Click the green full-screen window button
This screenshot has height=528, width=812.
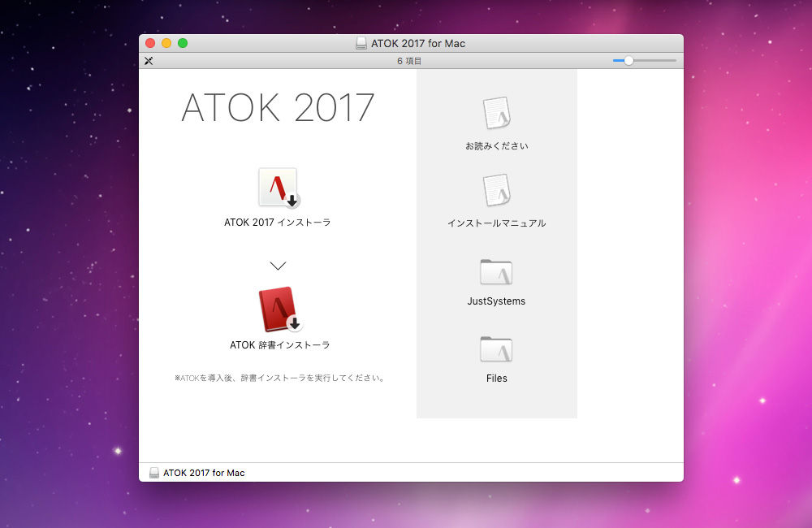182,43
